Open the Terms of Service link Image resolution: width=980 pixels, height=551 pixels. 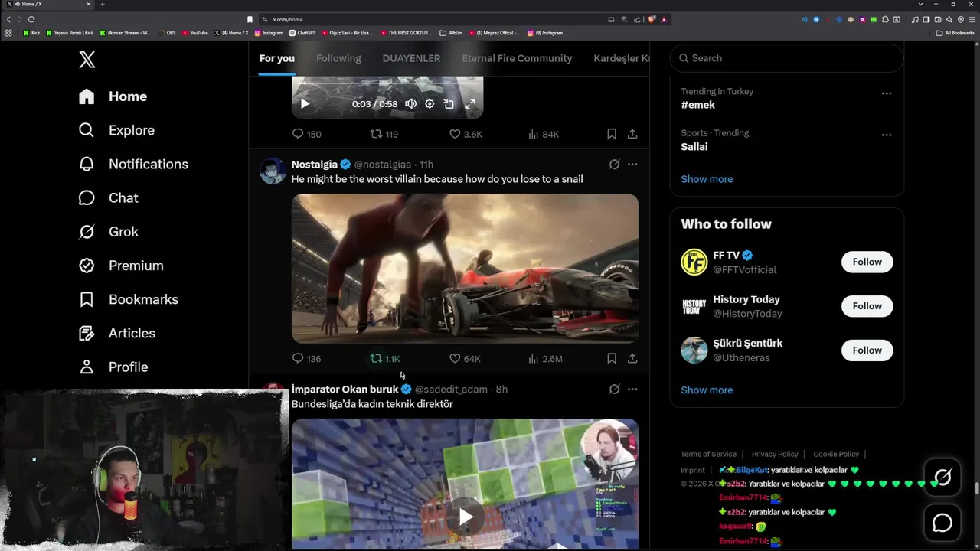tap(709, 454)
